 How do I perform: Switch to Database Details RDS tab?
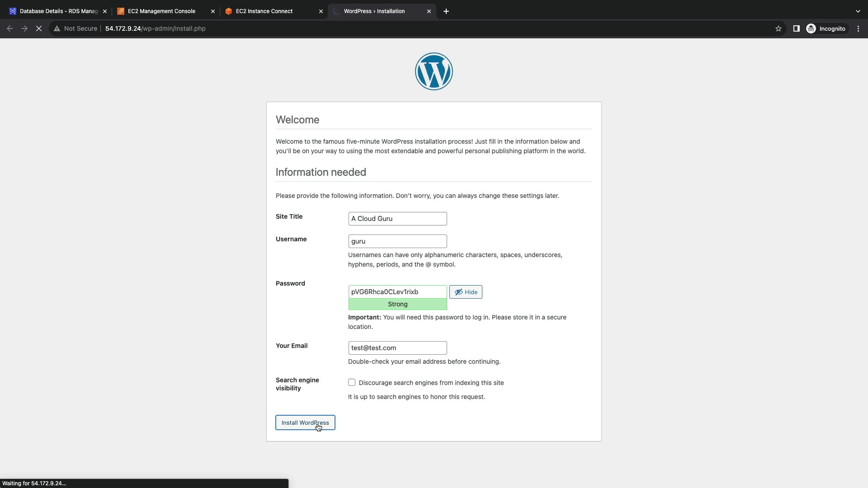(x=54, y=11)
